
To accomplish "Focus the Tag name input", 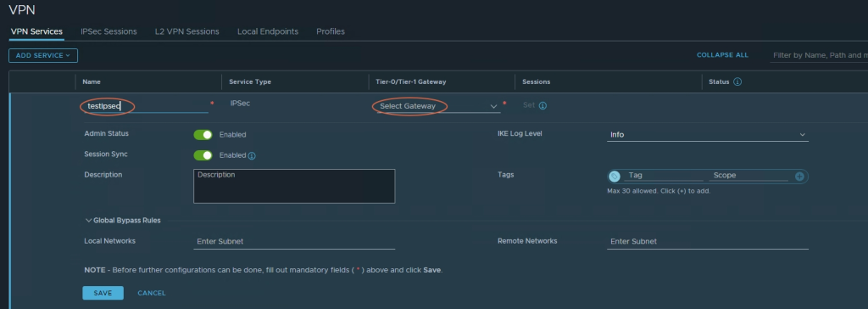I will [x=663, y=176].
